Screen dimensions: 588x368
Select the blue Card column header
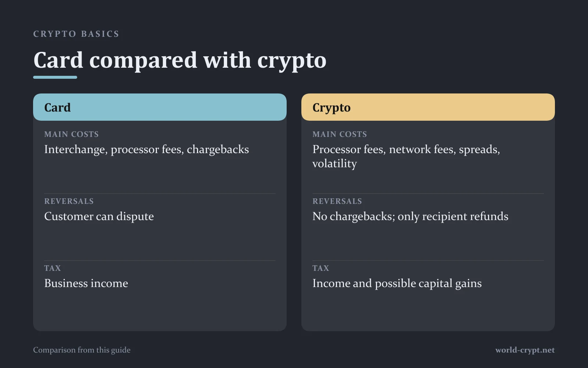pyautogui.click(x=160, y=107)
